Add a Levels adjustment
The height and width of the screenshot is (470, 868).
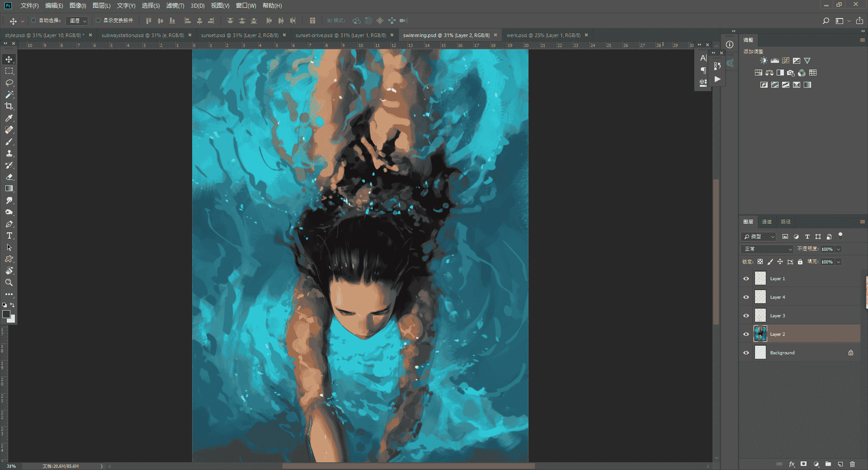coord(775,61)
